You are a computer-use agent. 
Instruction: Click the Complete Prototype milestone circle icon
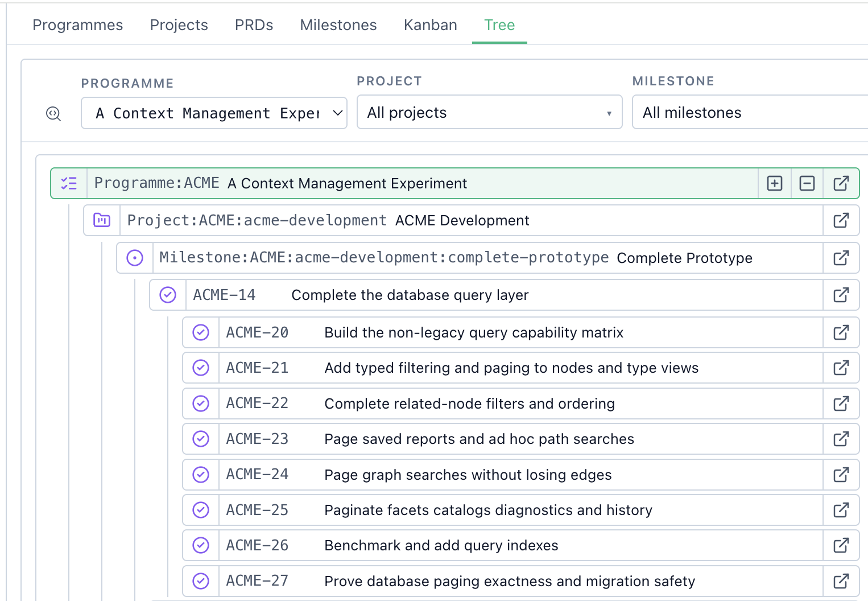pyautogui.click(x=135, y=258)
